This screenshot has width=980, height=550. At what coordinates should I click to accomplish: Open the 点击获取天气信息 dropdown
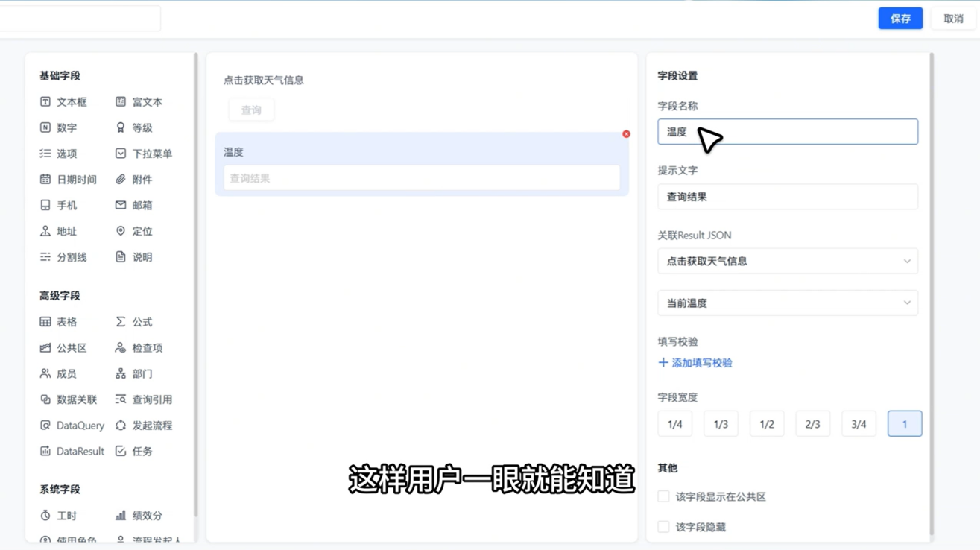click(788, 262)
